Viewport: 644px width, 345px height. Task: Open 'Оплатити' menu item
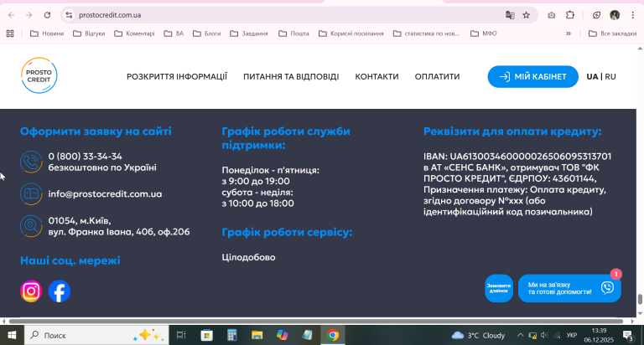coord(437,77)
